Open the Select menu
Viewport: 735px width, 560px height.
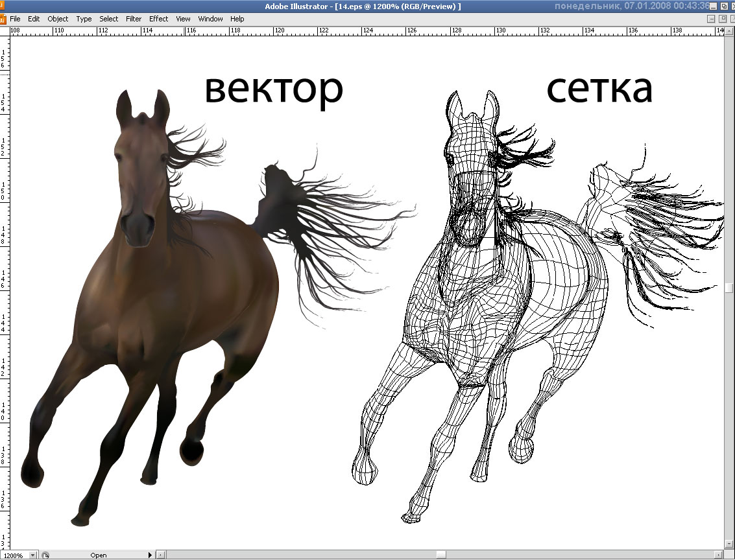[x=108, y=19]
